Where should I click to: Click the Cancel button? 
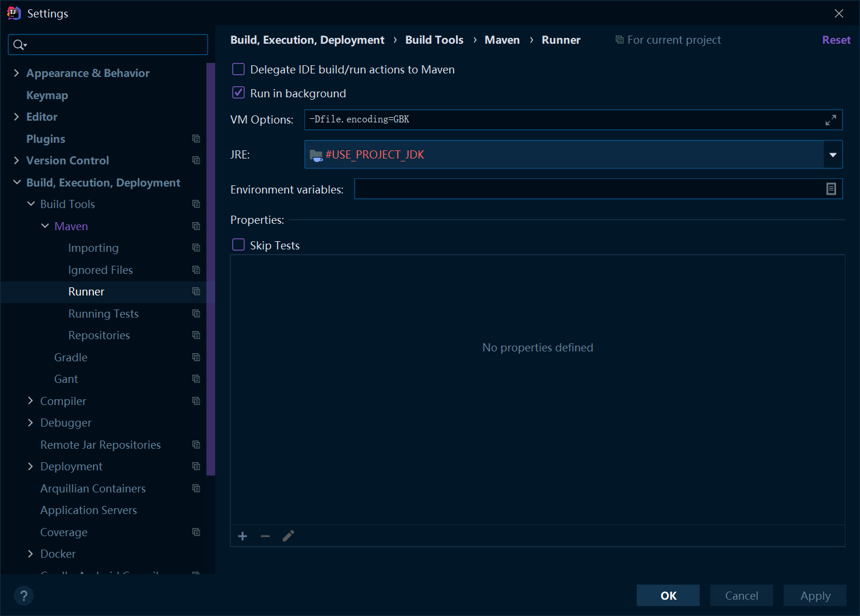(742, 596)
